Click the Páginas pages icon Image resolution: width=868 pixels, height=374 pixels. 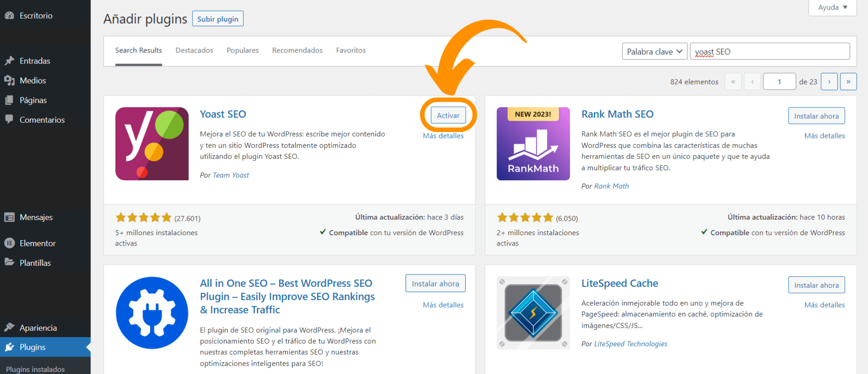point(10,100)
